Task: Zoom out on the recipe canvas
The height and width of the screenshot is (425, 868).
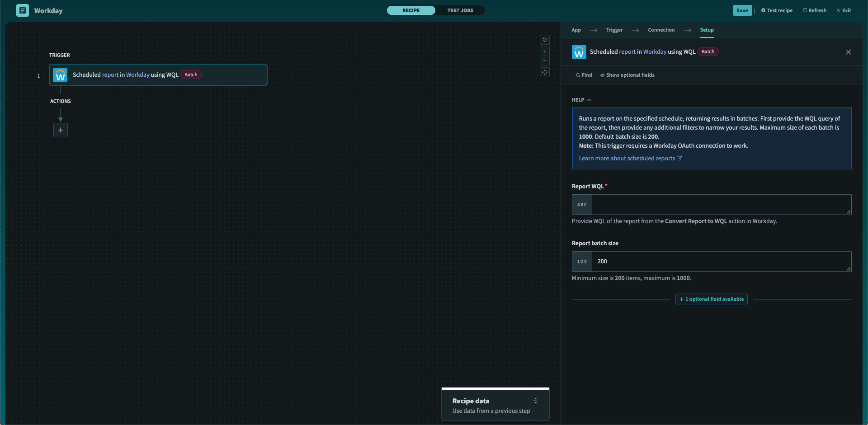Action: click(x=545, y=61)
